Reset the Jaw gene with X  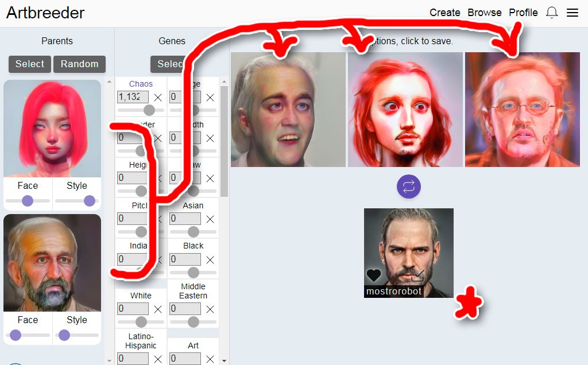point(210,178)
